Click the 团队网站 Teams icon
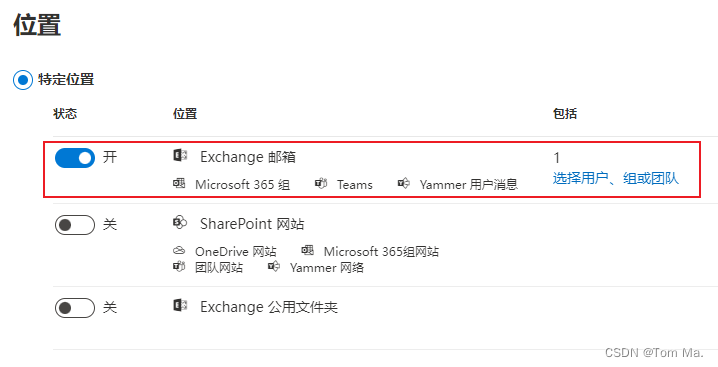 point(179,266)
